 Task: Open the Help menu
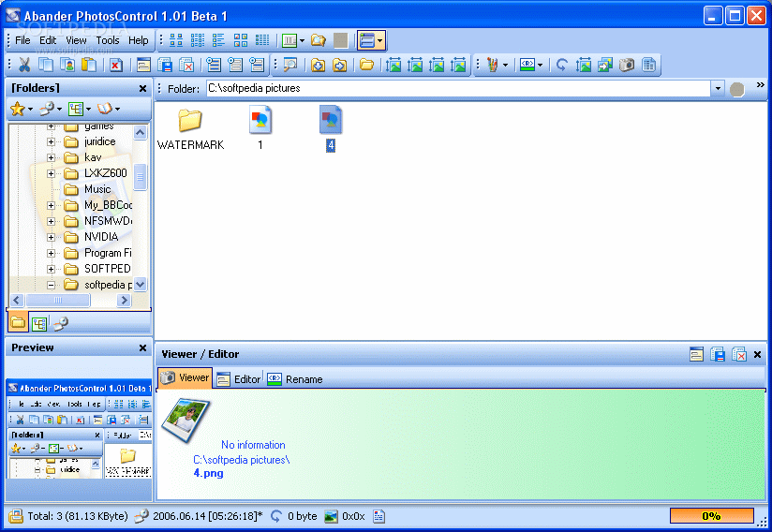coord(139,40)
